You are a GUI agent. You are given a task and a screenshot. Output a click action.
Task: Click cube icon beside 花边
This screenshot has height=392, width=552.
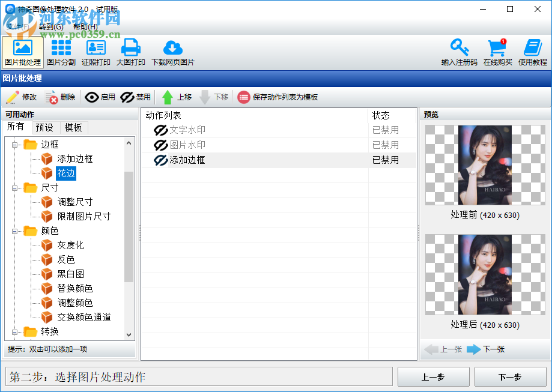click(x=47, y=173)
